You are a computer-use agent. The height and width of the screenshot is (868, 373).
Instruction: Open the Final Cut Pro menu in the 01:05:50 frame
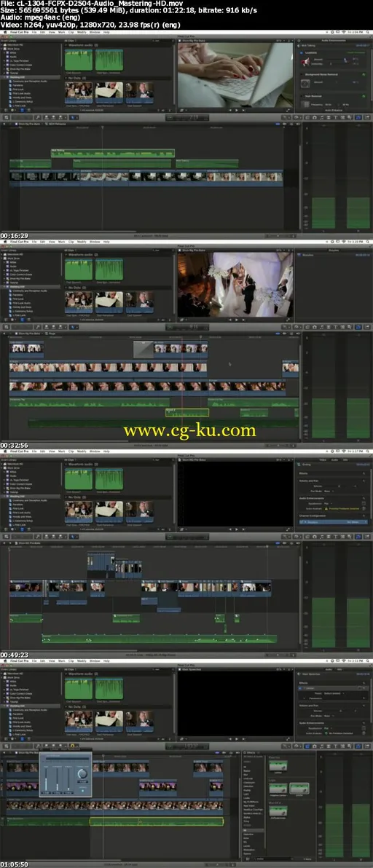[x=20, y=661]
